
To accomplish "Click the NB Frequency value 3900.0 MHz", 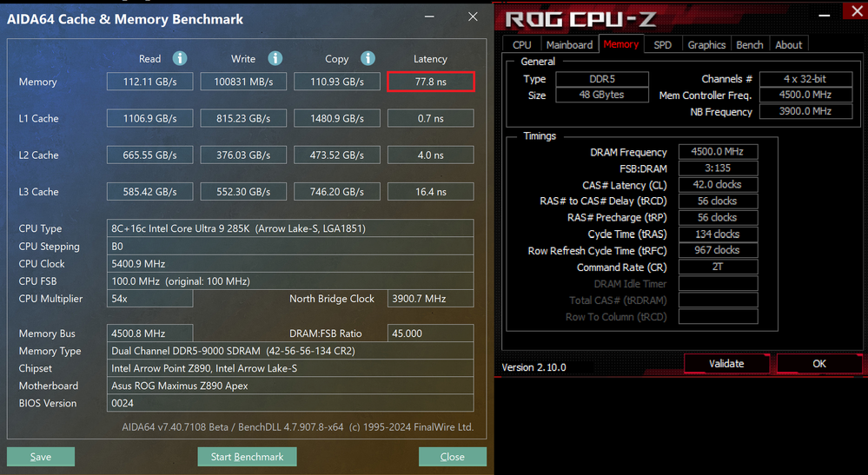I will tap(805, 111).
